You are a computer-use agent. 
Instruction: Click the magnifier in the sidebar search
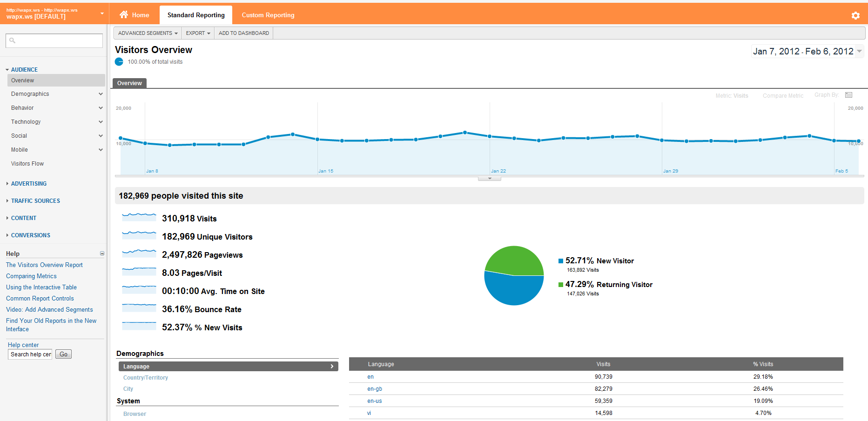tap(13, 40)
